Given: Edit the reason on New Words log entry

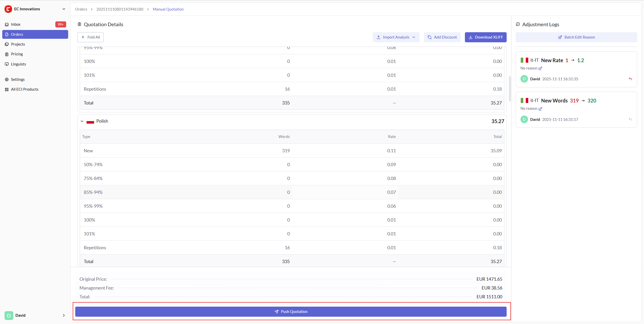Looking at the screenshot, I should pyautogui.click(x=540, y=109).
